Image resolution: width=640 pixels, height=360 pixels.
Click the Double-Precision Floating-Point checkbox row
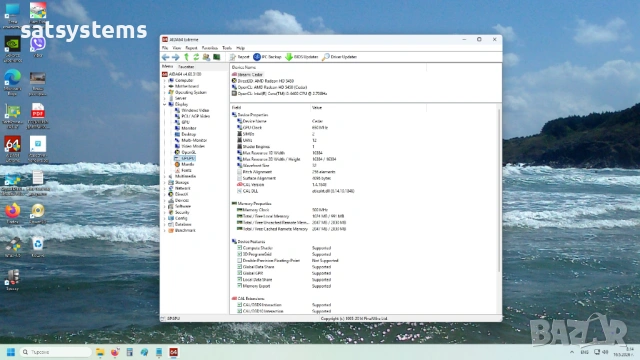288,260
